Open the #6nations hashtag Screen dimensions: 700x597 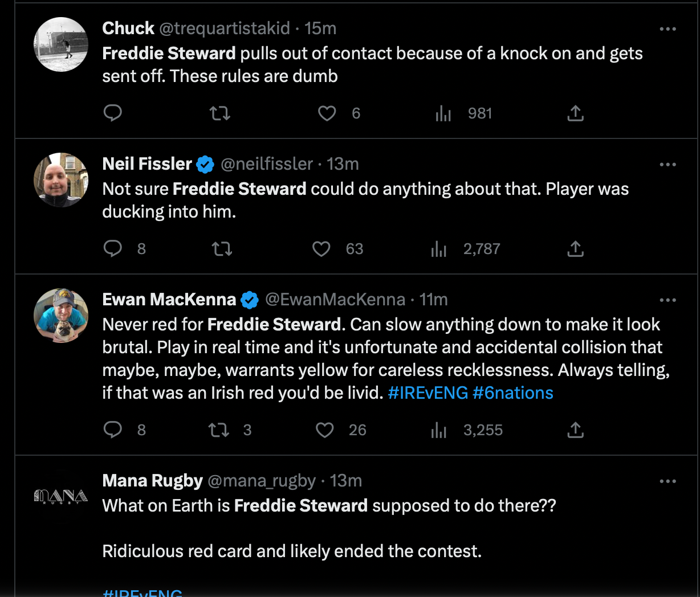click(x=513, y=392)
